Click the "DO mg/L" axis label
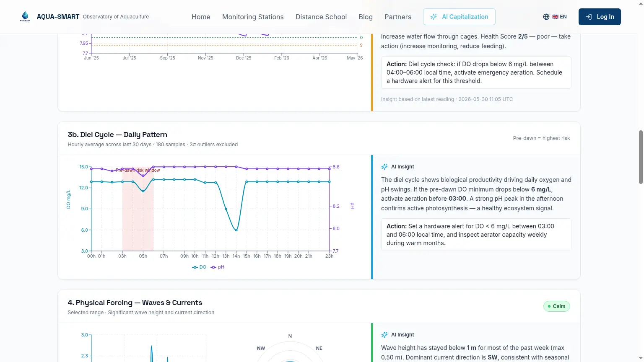The image size is (644, 362). click(x=68, y=199)
